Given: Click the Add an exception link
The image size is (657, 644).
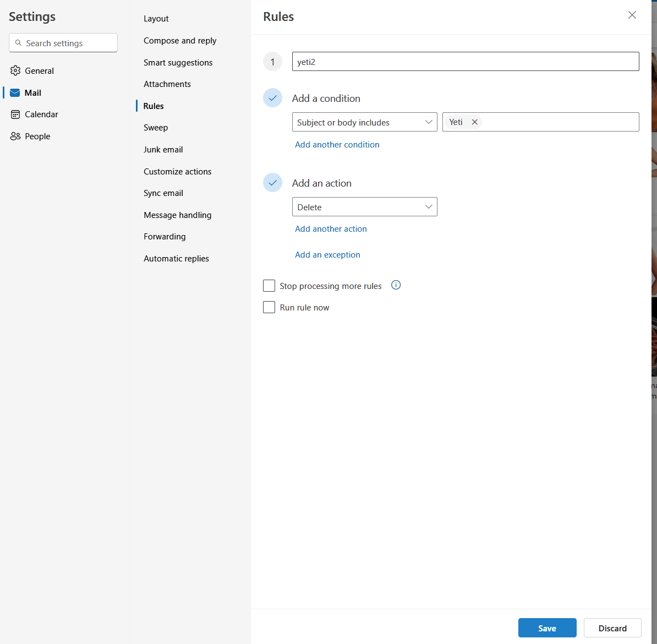Looking at the screenshot, I should (x=327, y=255).
